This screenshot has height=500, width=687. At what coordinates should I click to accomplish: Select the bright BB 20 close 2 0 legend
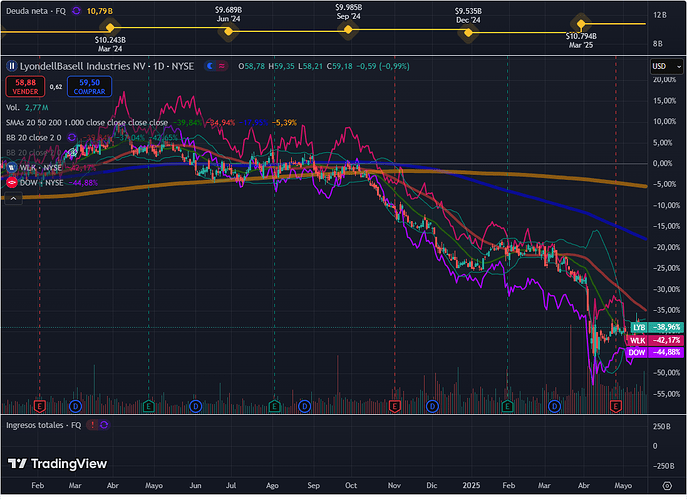point(34,138)
